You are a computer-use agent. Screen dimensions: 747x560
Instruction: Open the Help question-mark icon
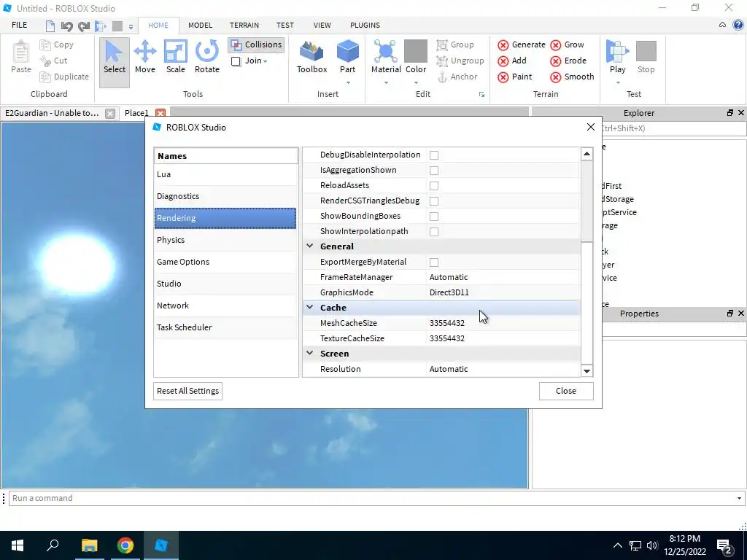tap(738, 26)
